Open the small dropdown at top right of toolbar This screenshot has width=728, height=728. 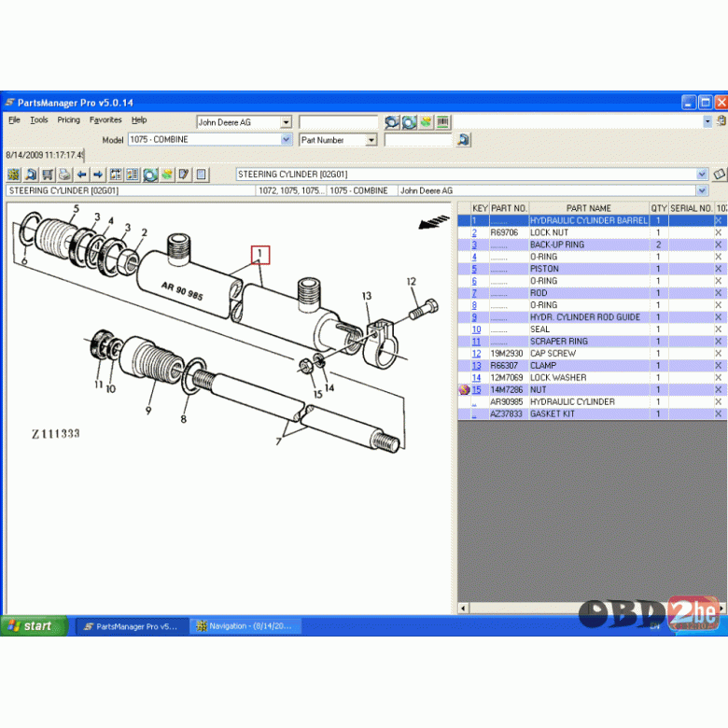(x=707, y=121)
